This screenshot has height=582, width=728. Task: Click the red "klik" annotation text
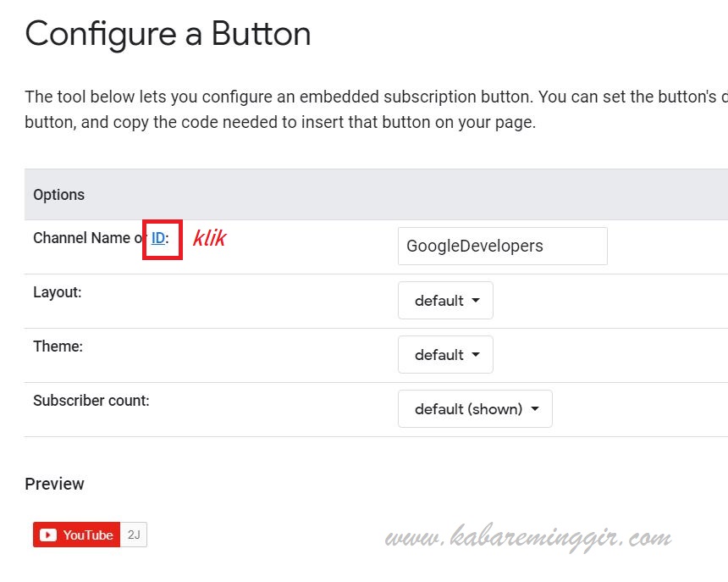pyautogui.click(x=209, y=238)
